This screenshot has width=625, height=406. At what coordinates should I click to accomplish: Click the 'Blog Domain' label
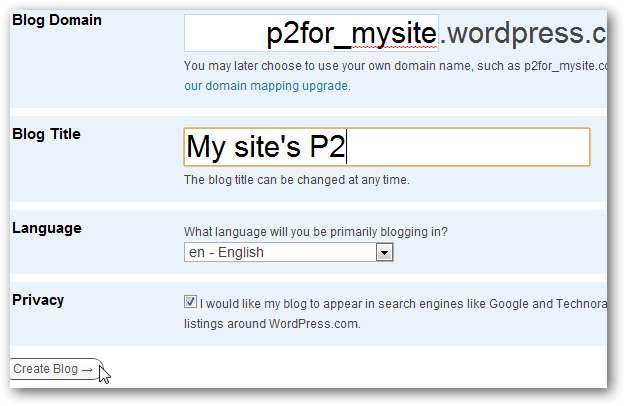point(57,20)
